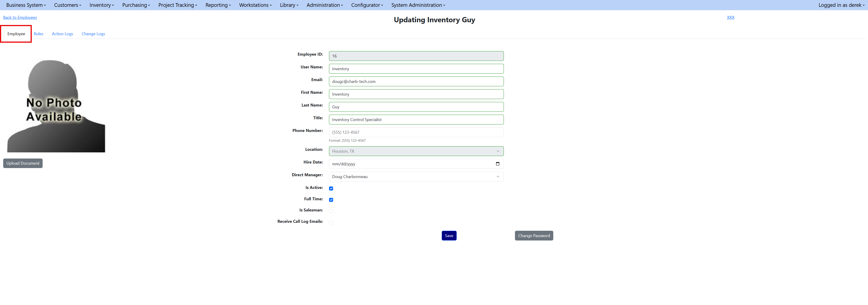The height and width of the screenshot is (305, 868).
Task: Follow the Back to Employees link
Action: [20, 17]
